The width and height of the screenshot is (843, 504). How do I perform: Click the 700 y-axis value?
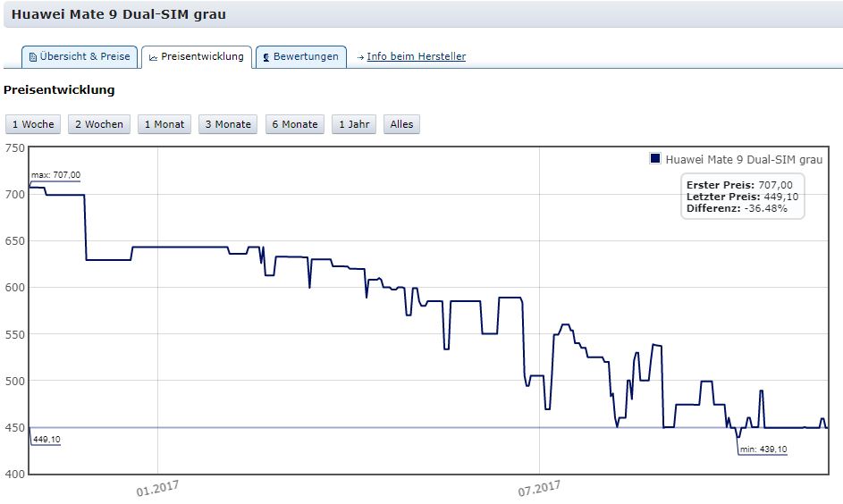point(15,195)
